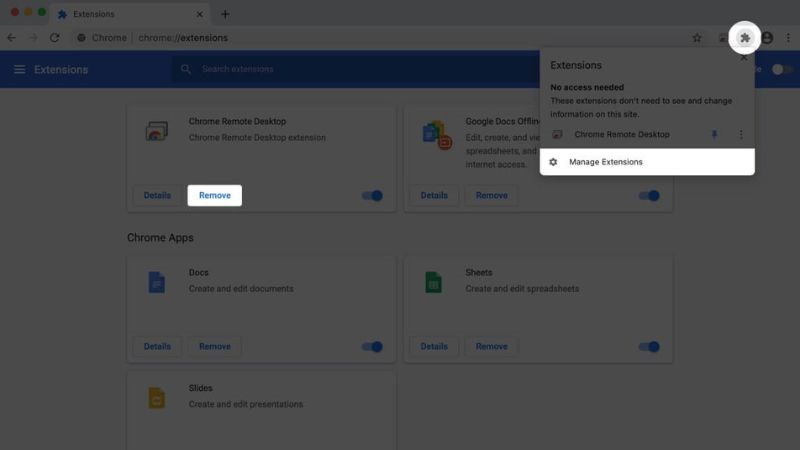Viewport: 800px width, 450px height.
Task: Click the Search extensions field
Action: 300,70
